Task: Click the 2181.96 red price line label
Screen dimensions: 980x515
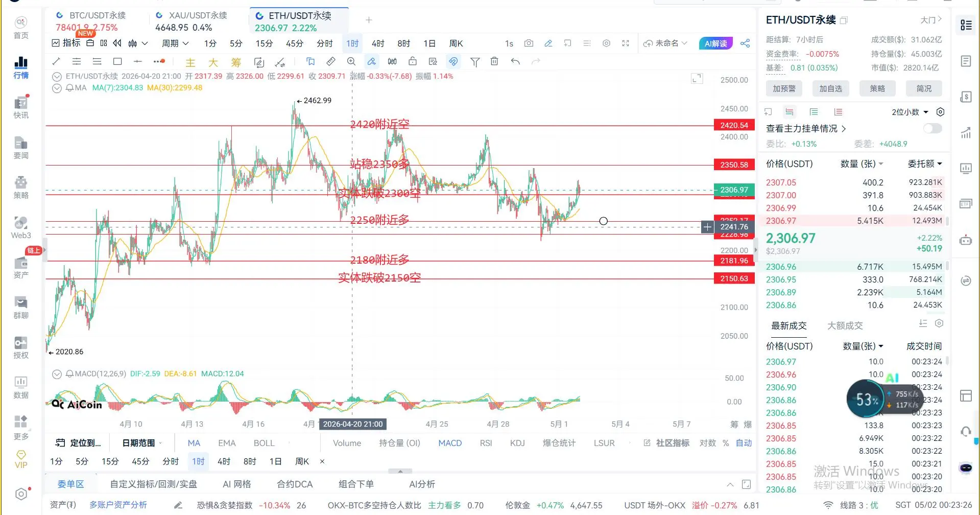Action: (x=734, y=261)
